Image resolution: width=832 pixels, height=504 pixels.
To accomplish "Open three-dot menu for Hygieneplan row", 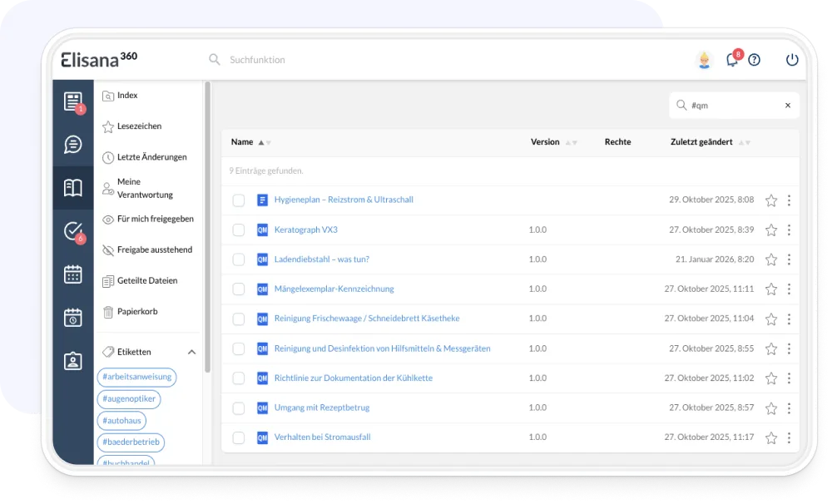I will (x=789, y=200).
